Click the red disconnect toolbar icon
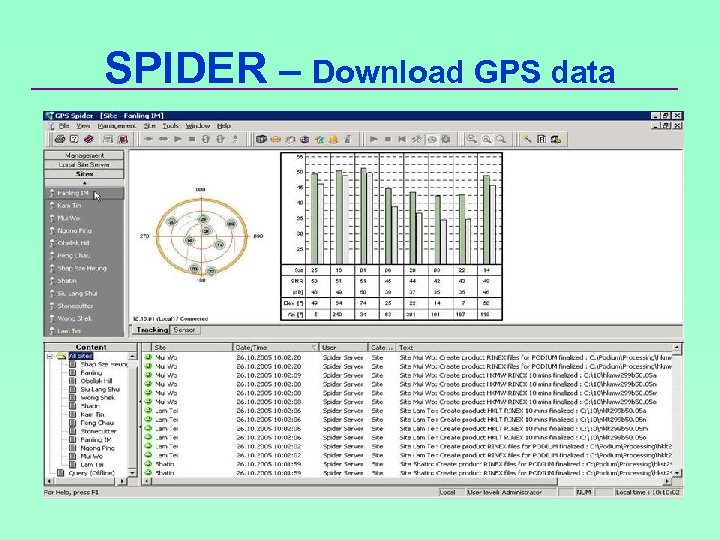 point(123,139)
